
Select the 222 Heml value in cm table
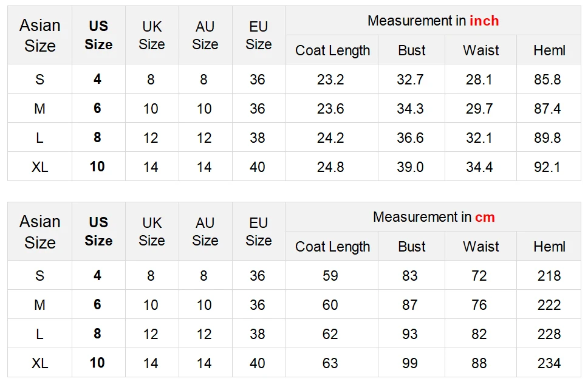tap(549, 305)
